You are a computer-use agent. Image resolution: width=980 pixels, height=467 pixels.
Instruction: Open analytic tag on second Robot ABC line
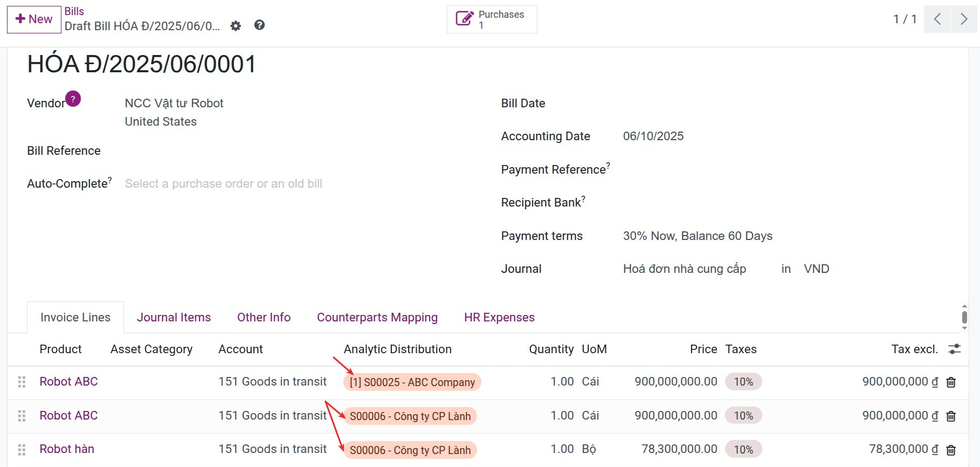[410, 416]
